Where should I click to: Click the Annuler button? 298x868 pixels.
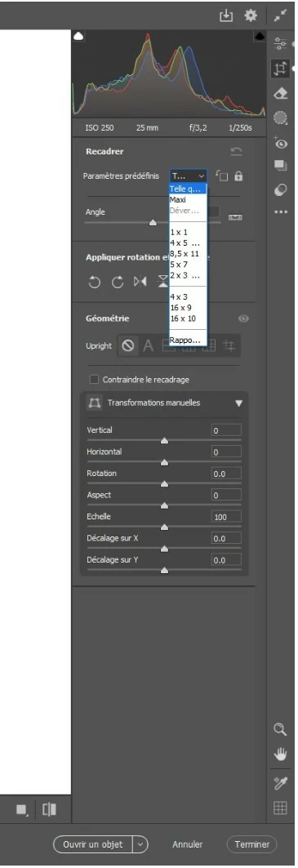click(188, 844)
